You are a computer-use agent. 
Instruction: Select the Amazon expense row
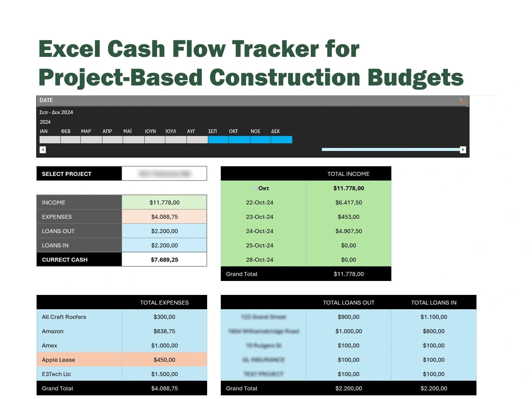122,331
